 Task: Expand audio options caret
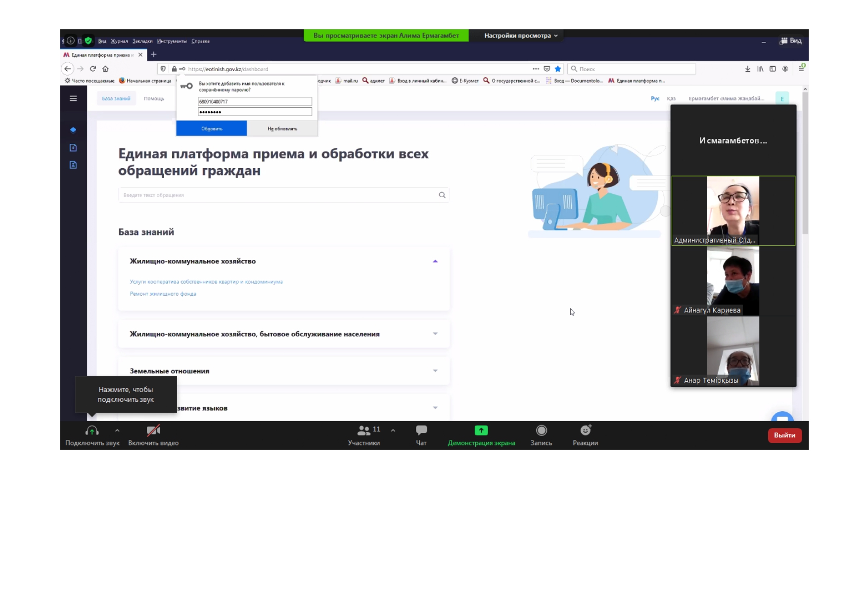(117, 430)
